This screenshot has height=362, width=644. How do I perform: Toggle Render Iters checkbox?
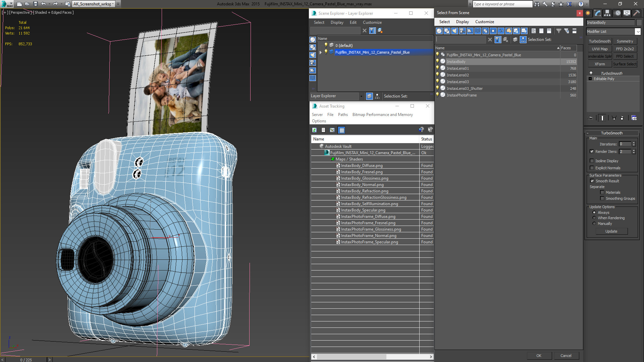[592, 152]
